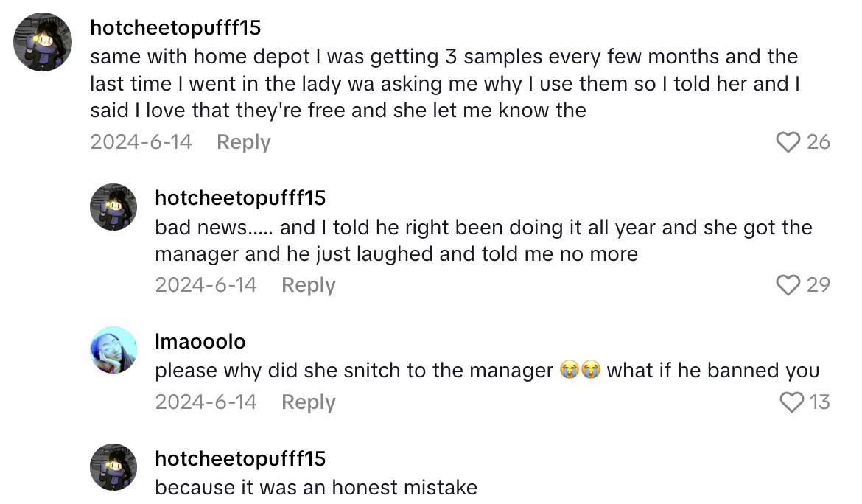Click lmaooolo's profile picture

tap(113, 350)
